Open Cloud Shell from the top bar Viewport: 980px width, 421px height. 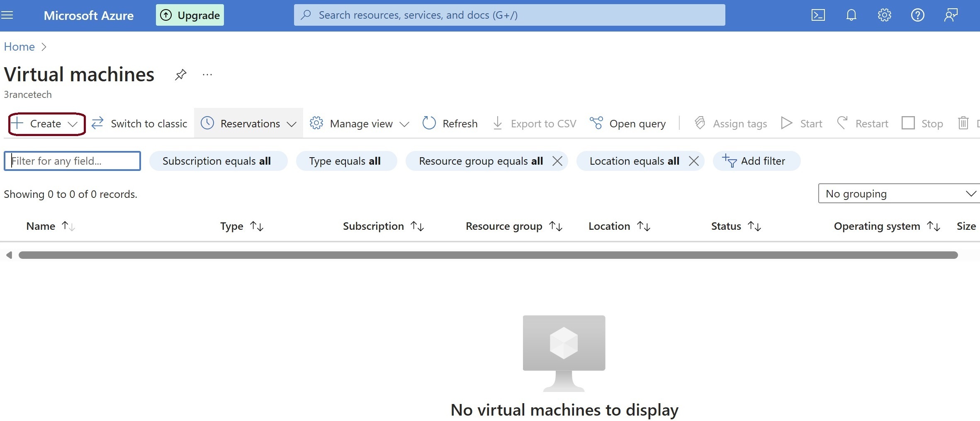[x=818, y=15]
